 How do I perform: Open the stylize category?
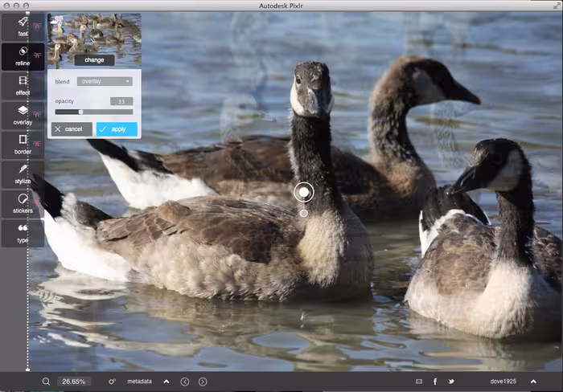(x=23, y=174)
